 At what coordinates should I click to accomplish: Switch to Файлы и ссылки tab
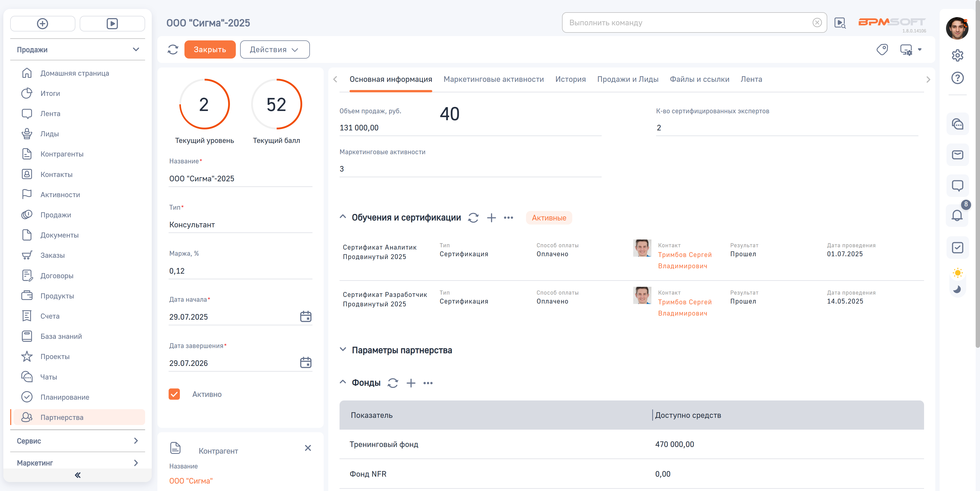(x=699, y=79)
